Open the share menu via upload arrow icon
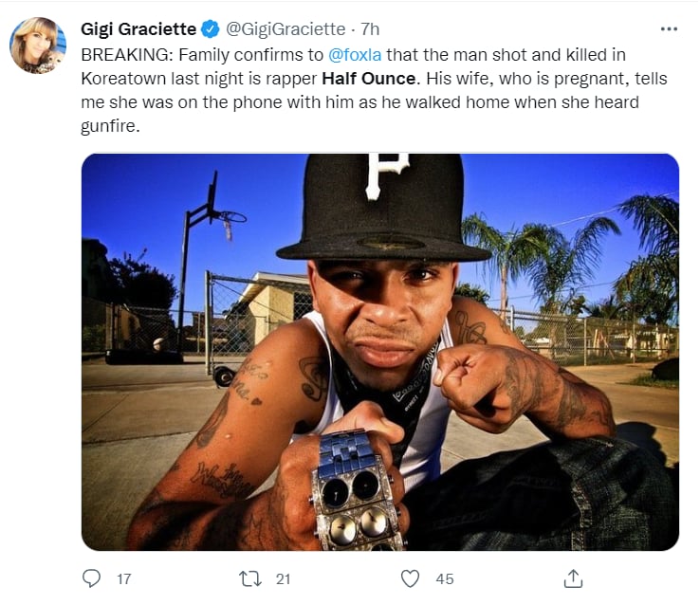The height and width of the screenshot is (605, 700). pyautogui.click(x=573, y=578)
